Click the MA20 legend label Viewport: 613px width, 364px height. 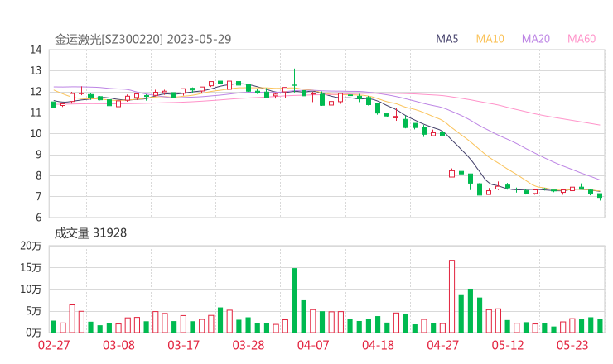point(536,39)
